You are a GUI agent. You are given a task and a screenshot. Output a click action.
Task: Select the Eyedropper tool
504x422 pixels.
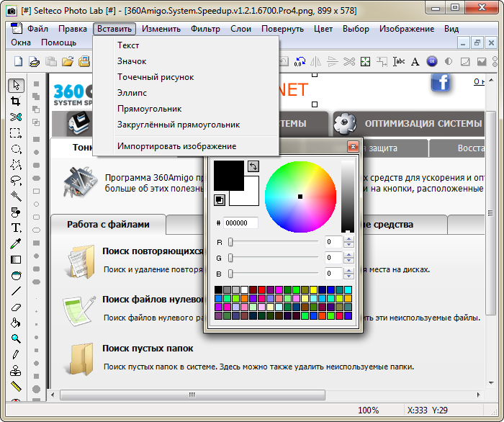(16, 243)
